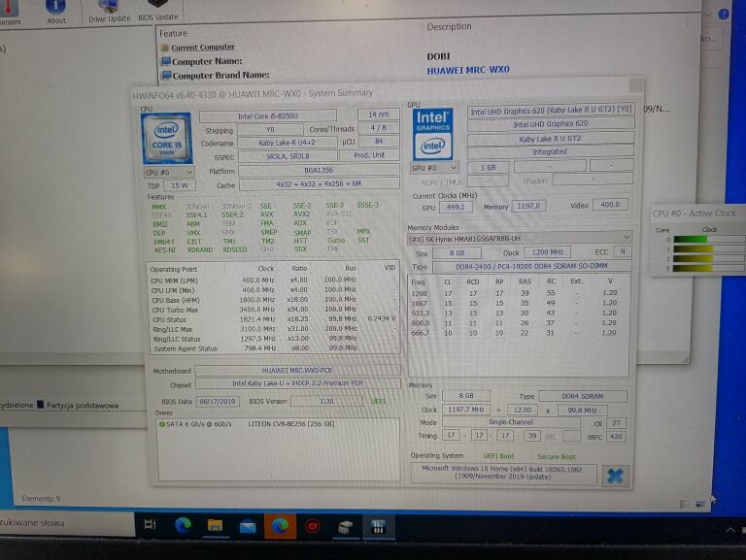746x560 pixels.
Task: Click the Intel Graphics GPU logo
Action: pos(432,134)
